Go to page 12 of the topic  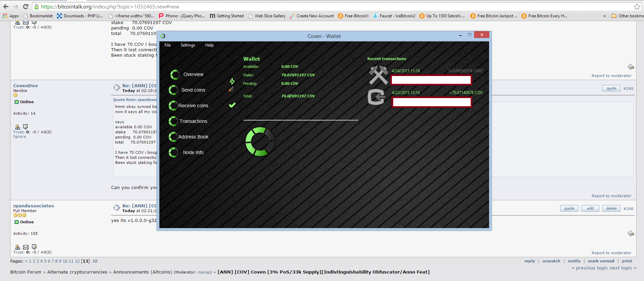[x=77, y=261]
